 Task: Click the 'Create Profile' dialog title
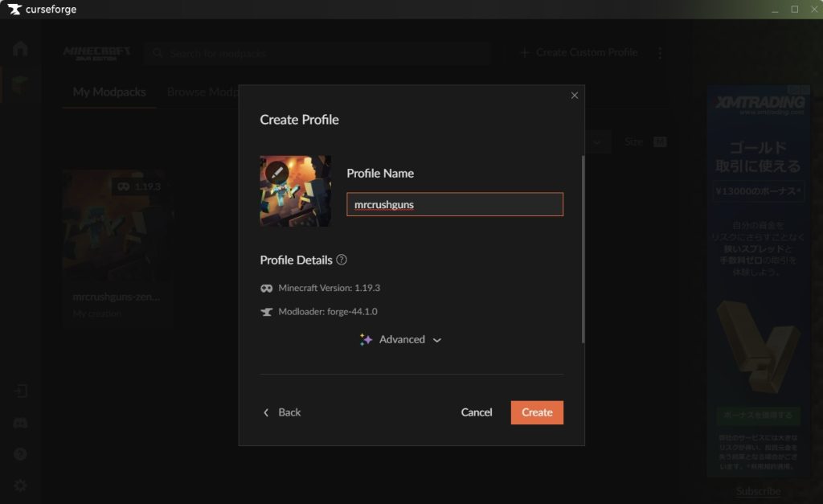299,120
